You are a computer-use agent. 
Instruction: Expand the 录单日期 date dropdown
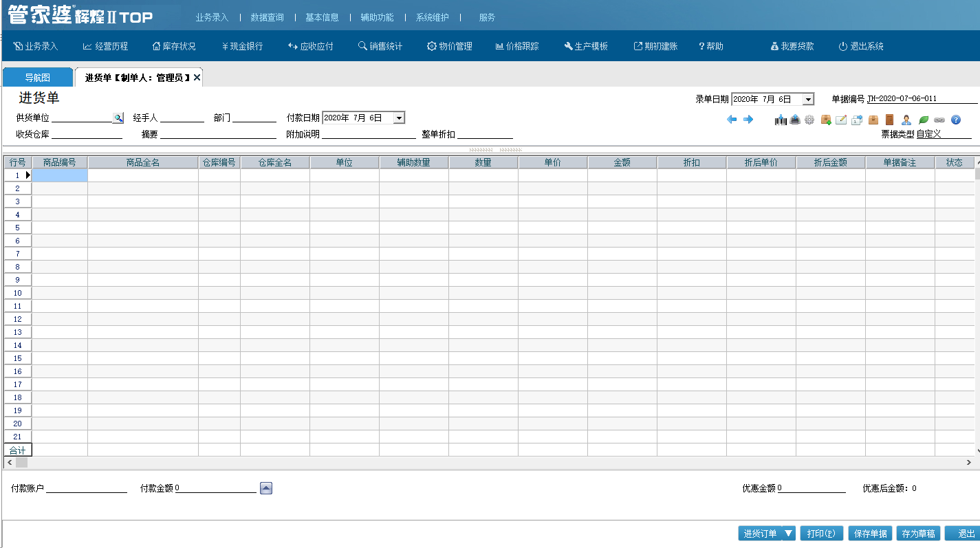click(808, 100)
